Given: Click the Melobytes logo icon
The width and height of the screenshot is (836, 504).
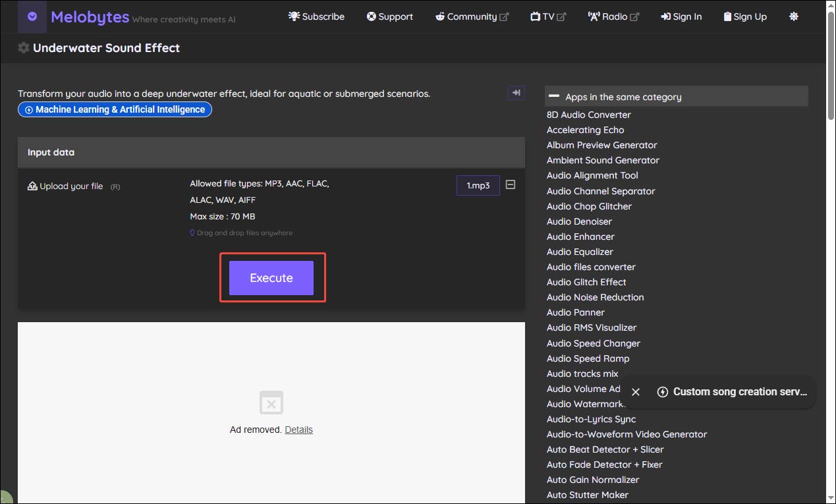Looking at the screenshot, I should [32, 16].
